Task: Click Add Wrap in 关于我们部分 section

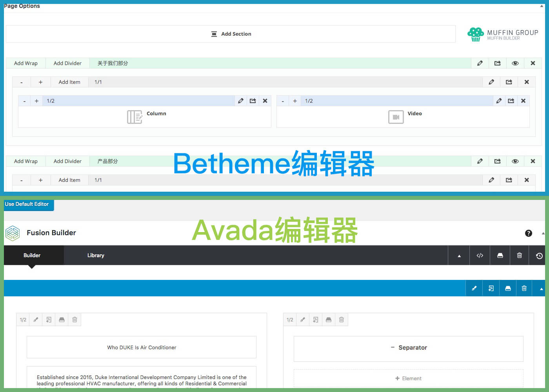Action: 26,63
